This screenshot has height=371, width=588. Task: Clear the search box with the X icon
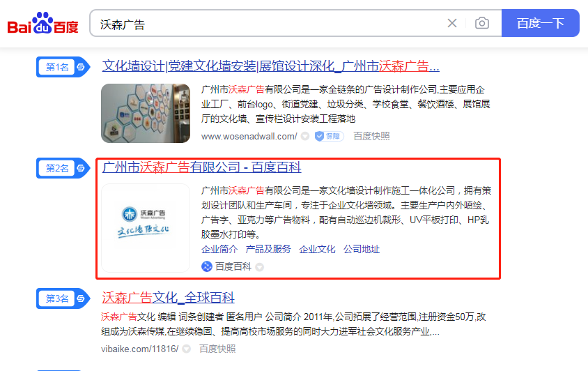[452, 24]
